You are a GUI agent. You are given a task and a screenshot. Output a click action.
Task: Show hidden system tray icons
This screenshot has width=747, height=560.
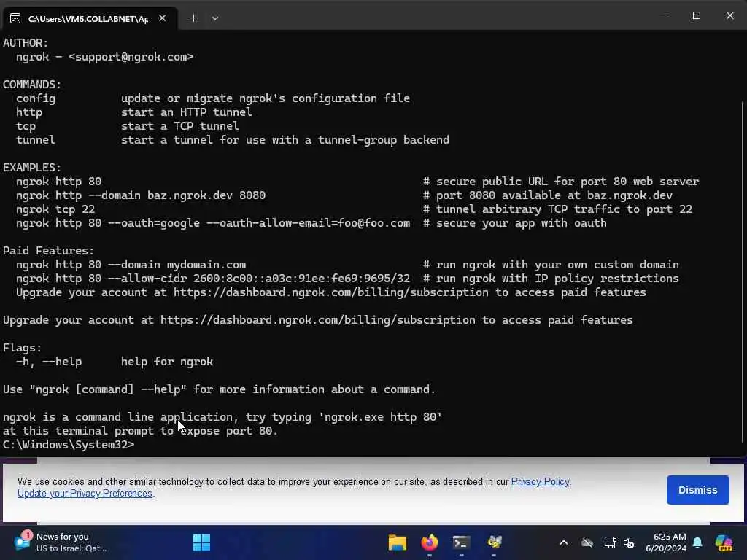[x=564, y=542]
